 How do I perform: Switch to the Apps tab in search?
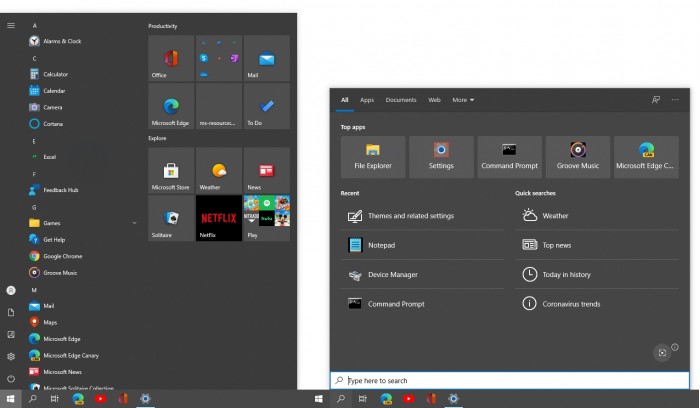click(x=367, y=100)
